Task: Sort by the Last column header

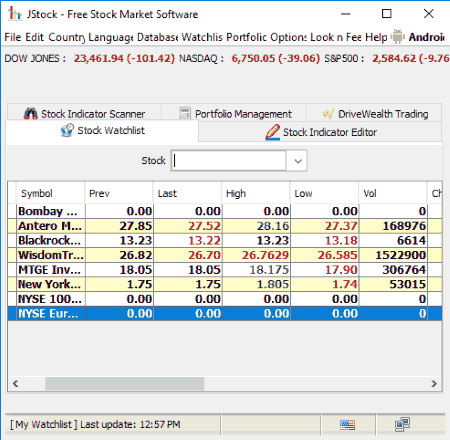Action: pos(187,193)
